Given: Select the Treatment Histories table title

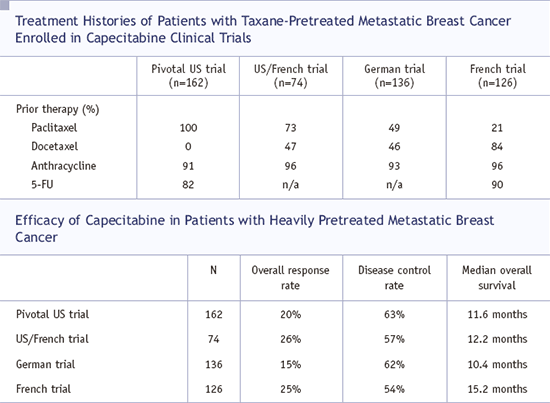Looking at the screenshot, I should (x=263, y=29).
